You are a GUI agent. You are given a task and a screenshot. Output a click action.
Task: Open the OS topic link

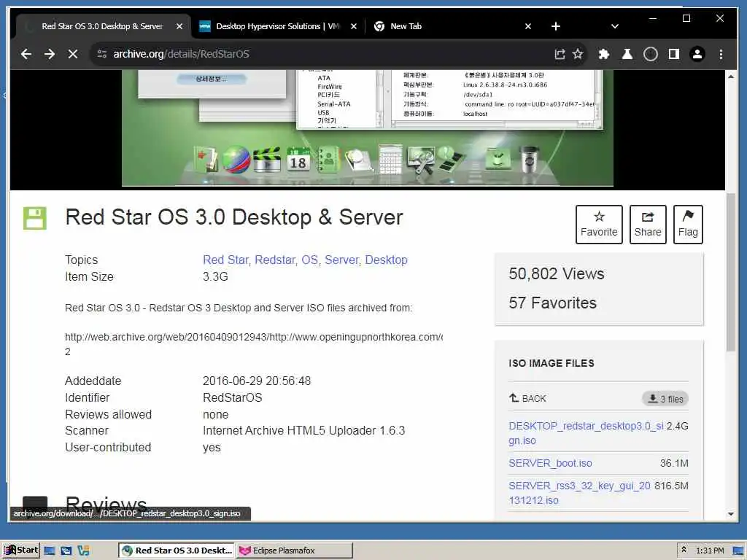(x=309, y=260)
